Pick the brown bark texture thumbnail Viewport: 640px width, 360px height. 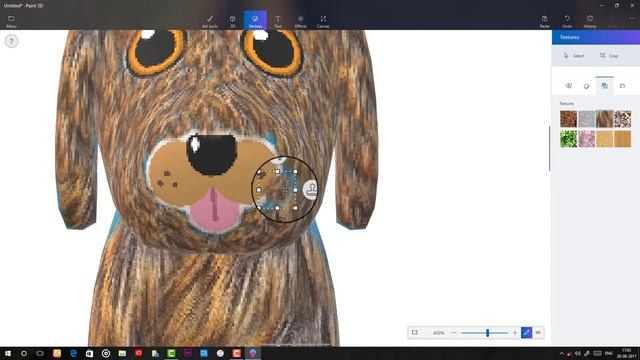click(x=569, y=119)
